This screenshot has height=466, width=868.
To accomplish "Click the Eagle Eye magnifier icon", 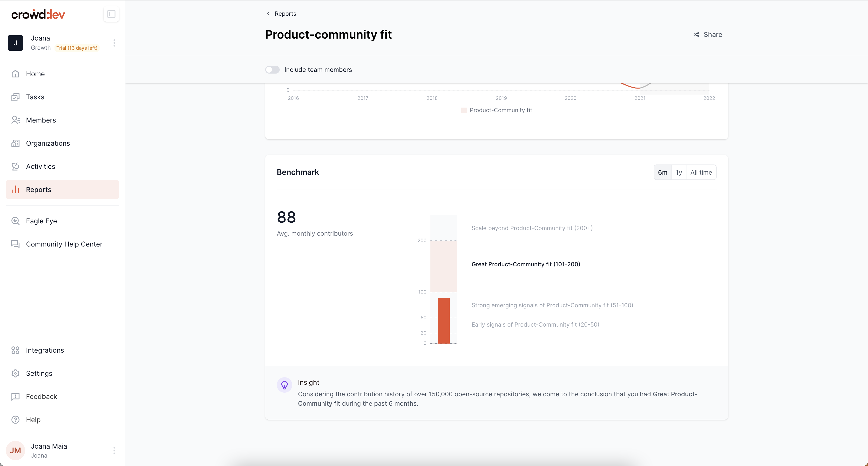I will 15,221.
